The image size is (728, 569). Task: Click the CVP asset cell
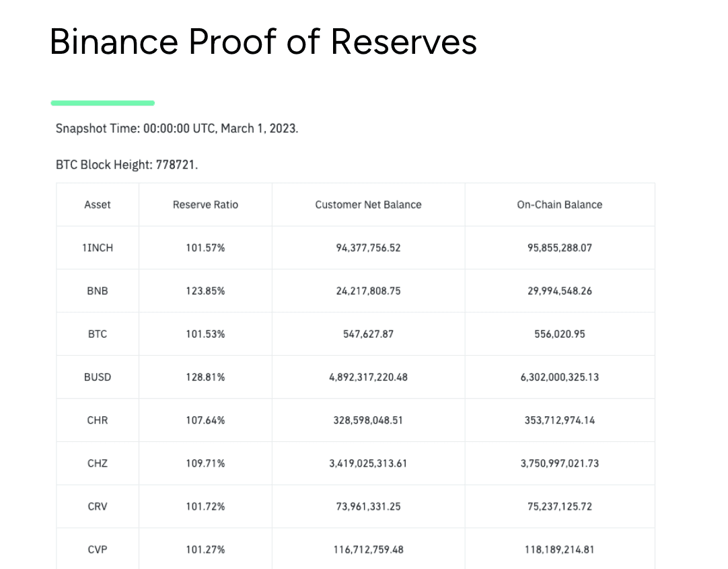98,549
